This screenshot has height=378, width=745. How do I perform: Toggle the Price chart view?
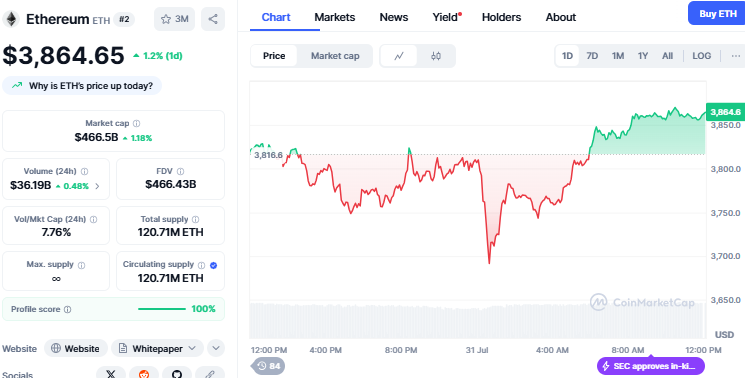[x=274, y=56]
